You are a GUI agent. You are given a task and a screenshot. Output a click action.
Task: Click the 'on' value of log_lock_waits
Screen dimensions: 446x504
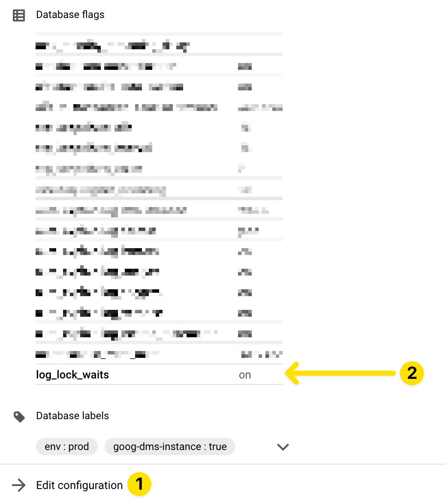(x=245, y=375)
